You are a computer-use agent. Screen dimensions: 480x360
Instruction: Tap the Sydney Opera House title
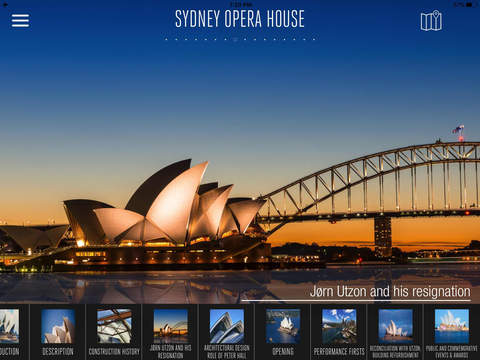point(240,19)
